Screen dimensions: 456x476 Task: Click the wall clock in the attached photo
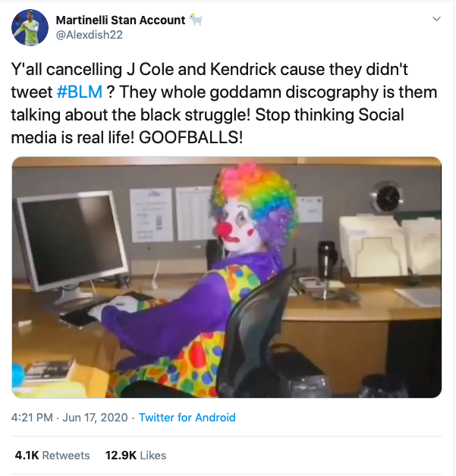point(387,198)
